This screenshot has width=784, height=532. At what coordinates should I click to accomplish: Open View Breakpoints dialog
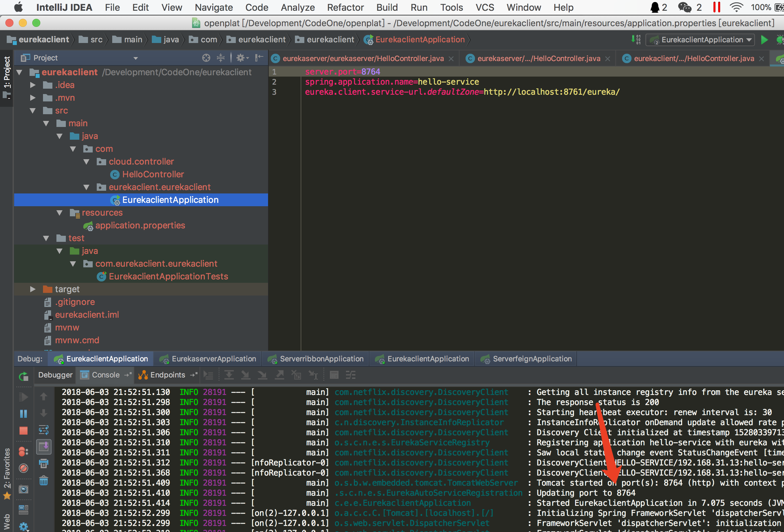23,451
